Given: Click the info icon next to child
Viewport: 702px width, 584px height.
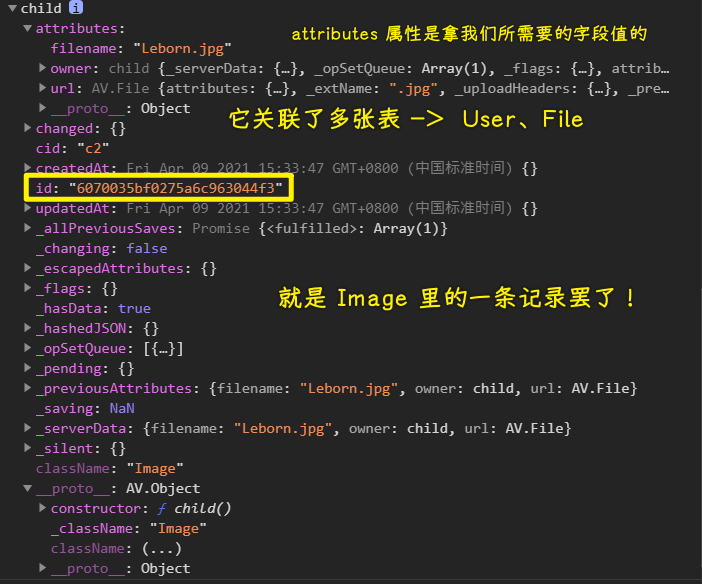Looking at the screenshot, I should (x=76, y=7).
